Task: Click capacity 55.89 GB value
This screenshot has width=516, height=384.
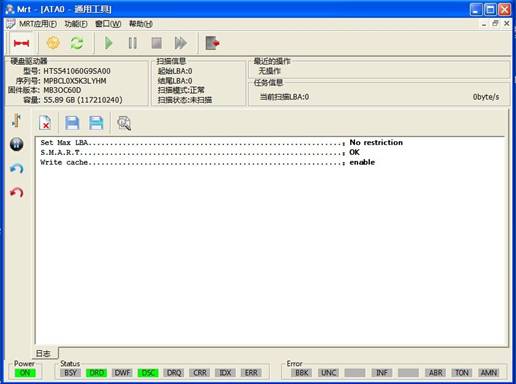Action: [x=83, y=100]
